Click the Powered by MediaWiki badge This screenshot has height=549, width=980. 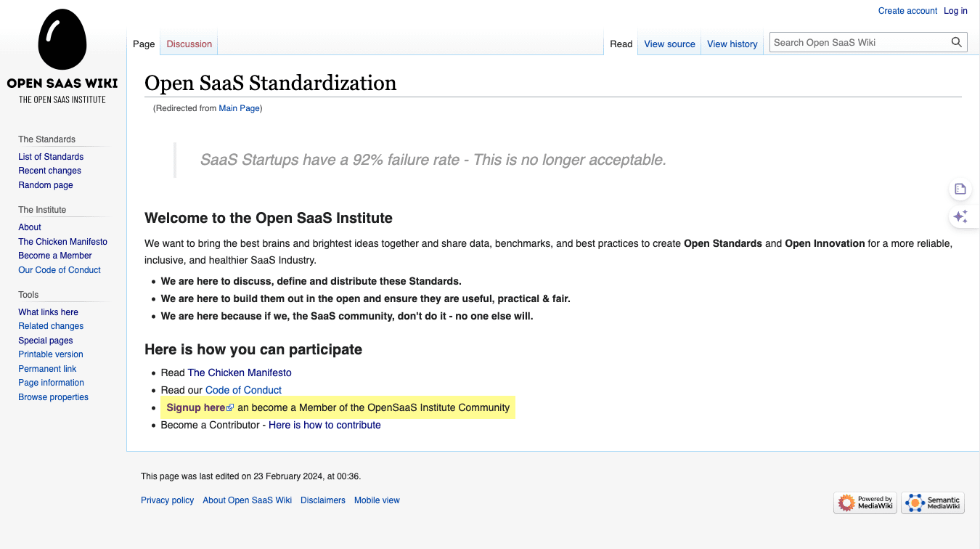865,503
